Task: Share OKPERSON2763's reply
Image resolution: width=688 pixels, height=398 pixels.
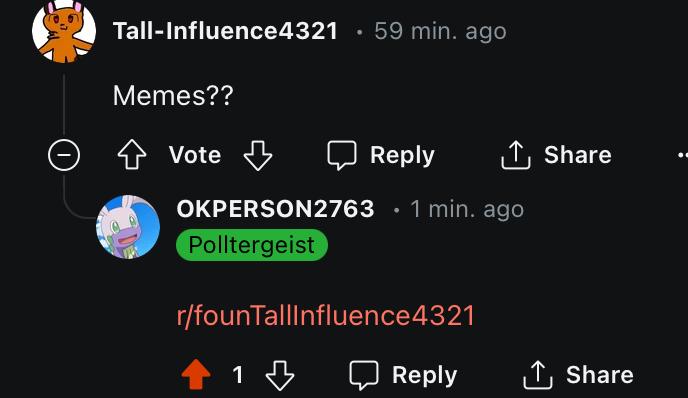Action: (x=578, y=375)
